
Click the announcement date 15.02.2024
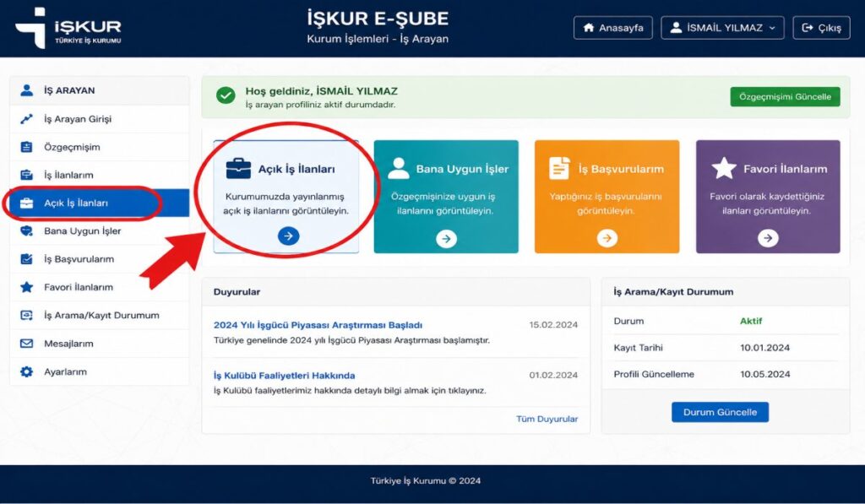coord(553,325)
